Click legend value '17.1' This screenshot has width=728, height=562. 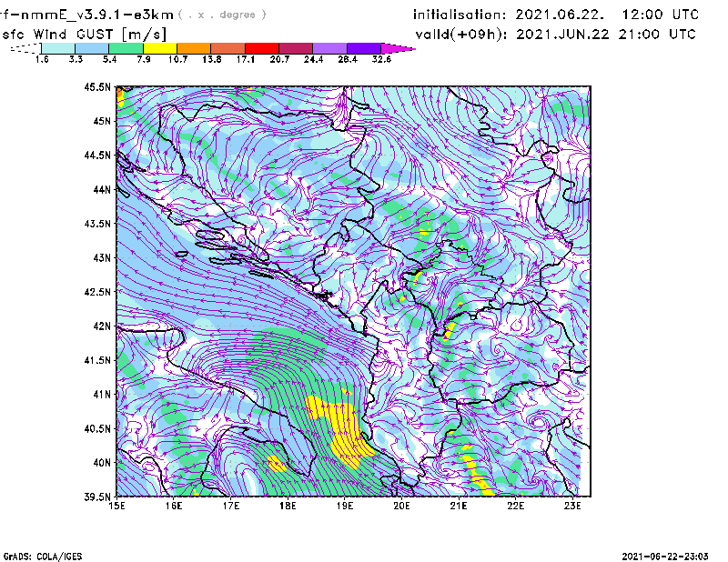click(x=246, y=59)
